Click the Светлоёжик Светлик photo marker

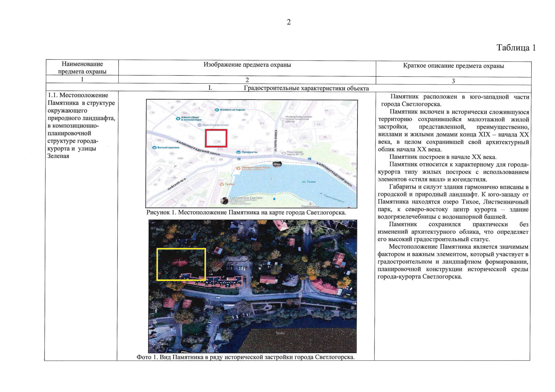click(224, 201)
